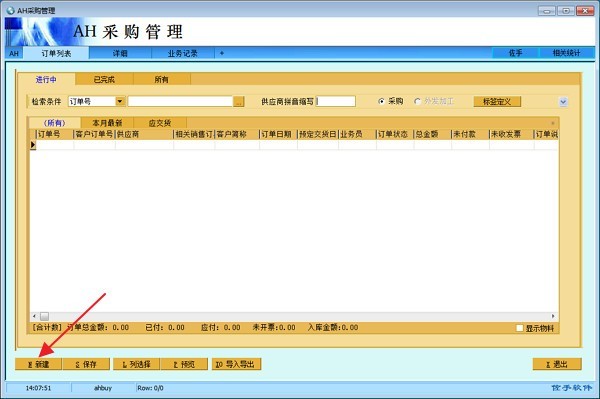Screen dimensions: 600x399
Task: Click the 14:07:51 time in status bar
Action: click(x=38, y=388)
